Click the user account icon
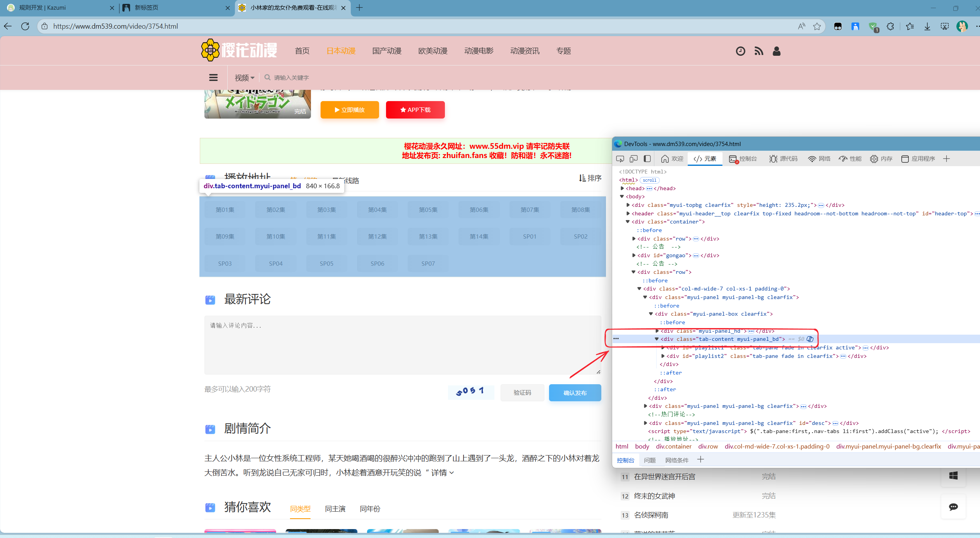This screenshot has height=538, width=980. point(776,51)
